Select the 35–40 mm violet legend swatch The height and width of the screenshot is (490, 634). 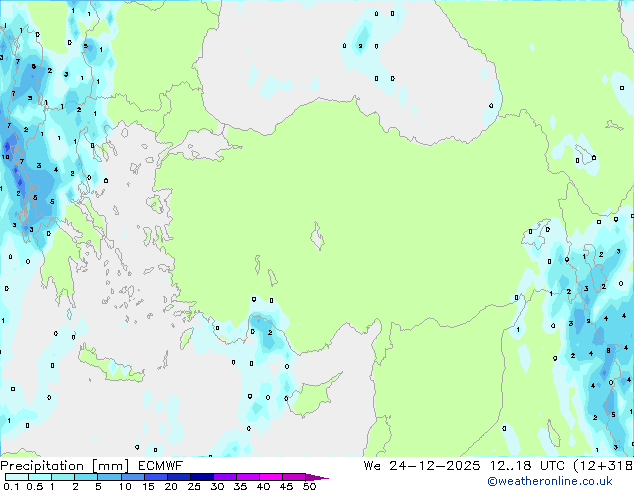pos(247,477)
